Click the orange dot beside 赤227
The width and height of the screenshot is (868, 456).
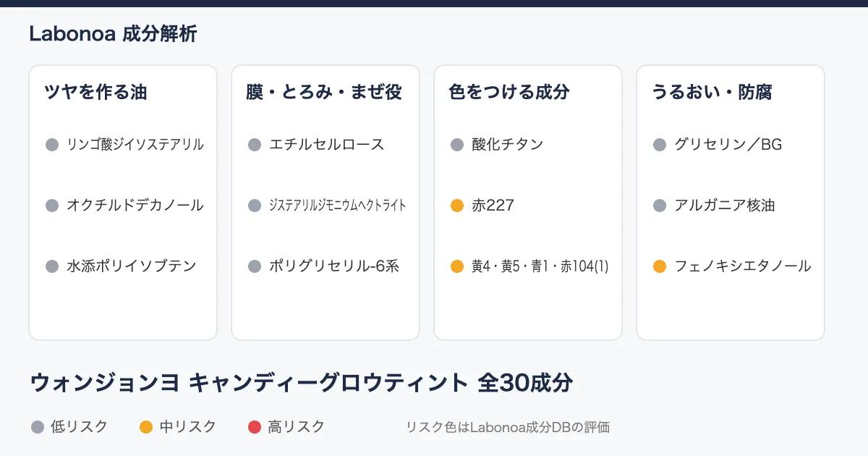point(456,206)
